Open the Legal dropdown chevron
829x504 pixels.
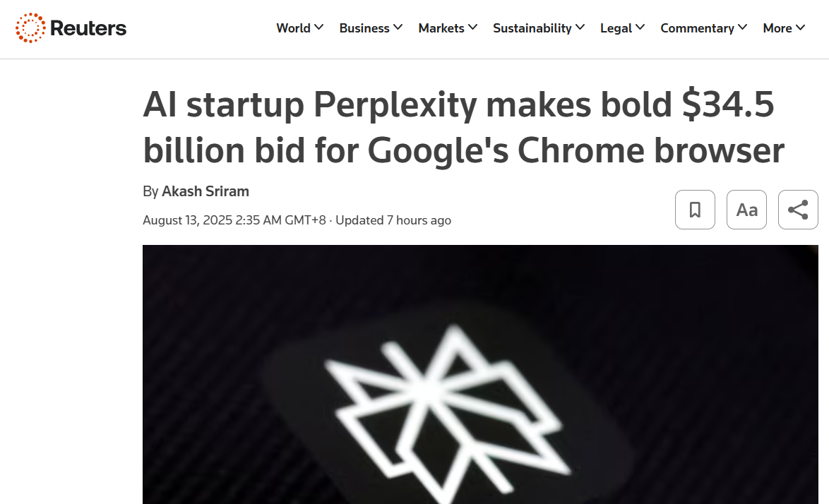click(x=640, y=28)
